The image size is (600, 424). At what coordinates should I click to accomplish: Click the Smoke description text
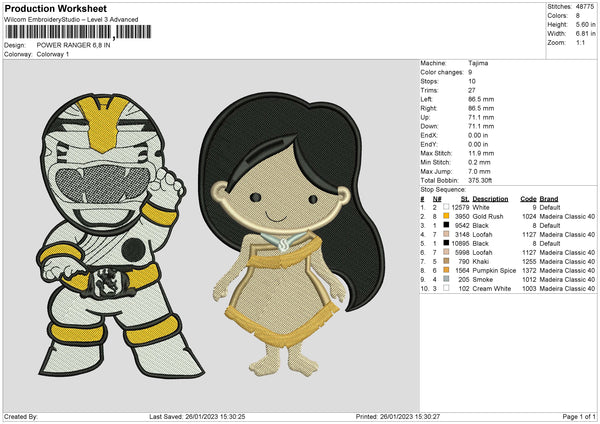[x=483, y=279]
